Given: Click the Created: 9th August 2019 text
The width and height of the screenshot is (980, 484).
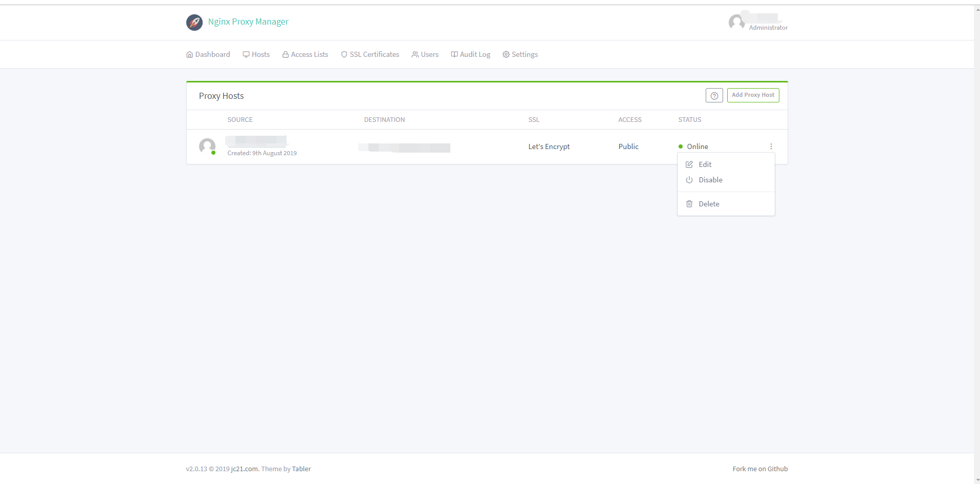Looking at the screenshot, I should pyautogui.click(x=262, y=153).
